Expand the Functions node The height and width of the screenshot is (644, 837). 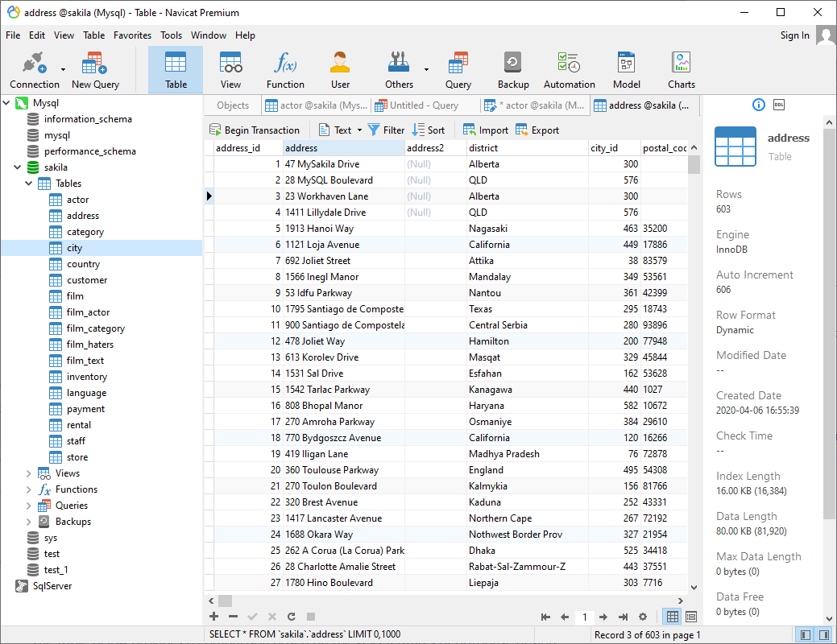(x=29, y=489)
